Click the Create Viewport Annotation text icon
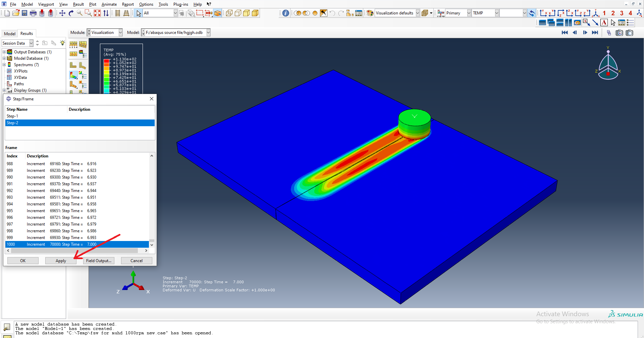 pyautogui.click(x=604, y=22)
